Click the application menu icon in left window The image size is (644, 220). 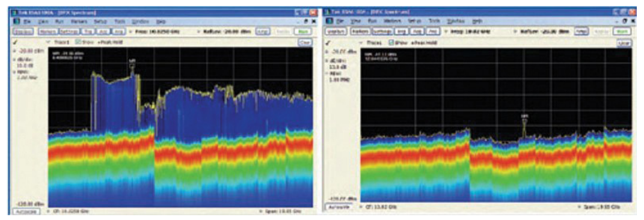click(16, 22)
